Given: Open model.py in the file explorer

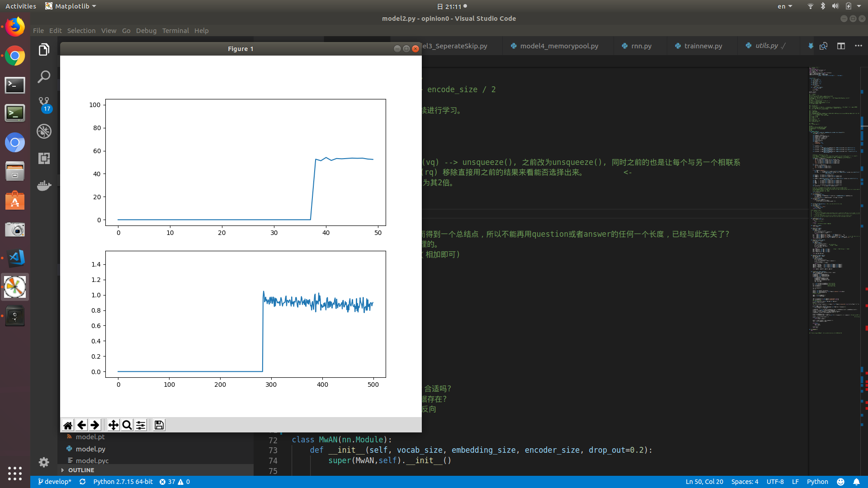Looking at the screenshot, I should click(x=90, y=449).
